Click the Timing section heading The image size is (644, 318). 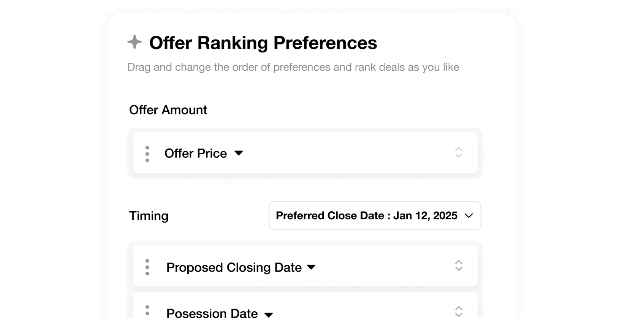click(149, 216)
